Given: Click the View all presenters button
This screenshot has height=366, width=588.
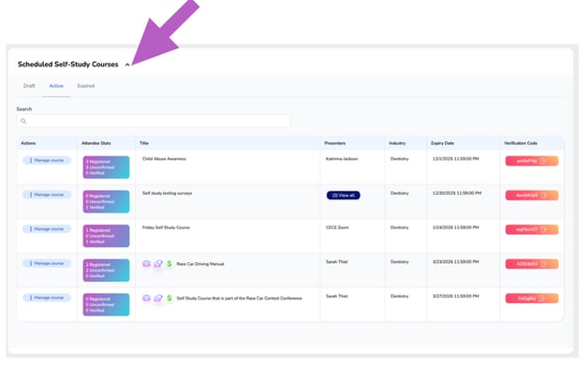Looking at the screenshot, I should click(x=343, y=196).
